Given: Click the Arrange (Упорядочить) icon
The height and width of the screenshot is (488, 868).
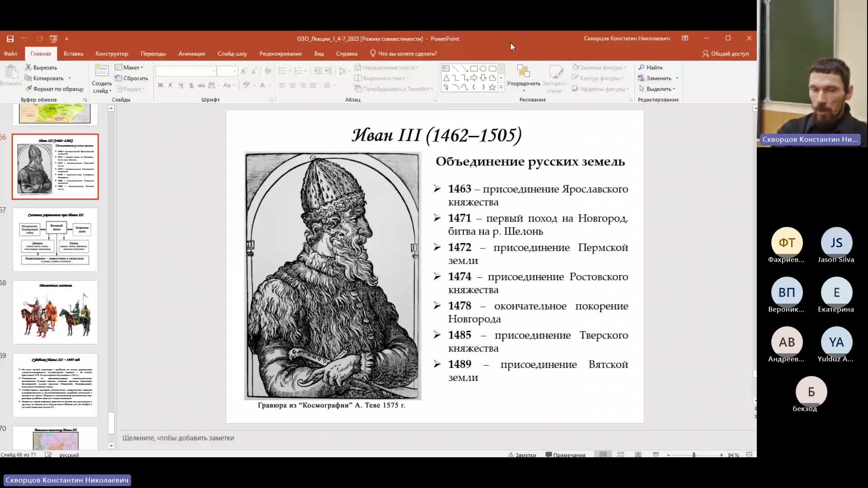Looking at the screenshot, I should [x=523, y=71].
